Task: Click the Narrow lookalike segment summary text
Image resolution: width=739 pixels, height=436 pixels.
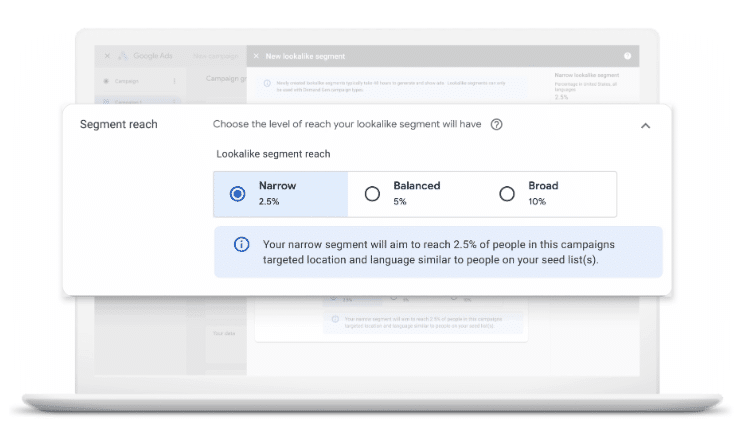Action: (x=586, y=75)
